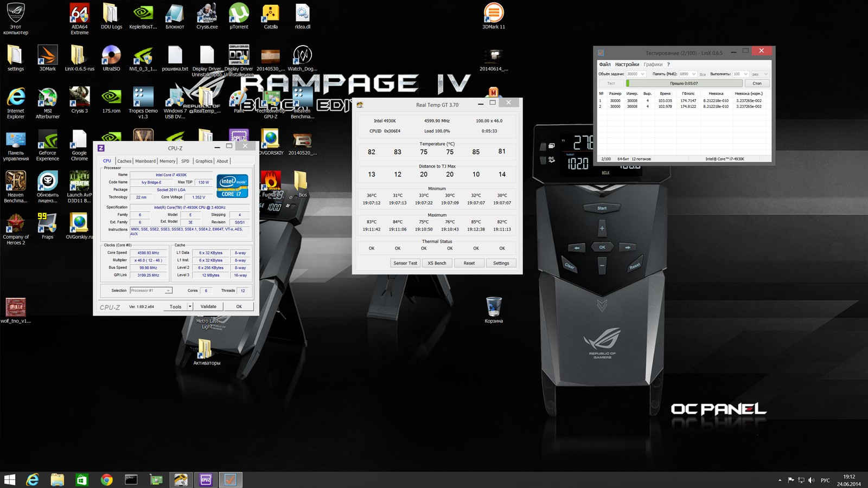
Task: Select the Company of Heroes 2 icon
Action: (16, 229)
